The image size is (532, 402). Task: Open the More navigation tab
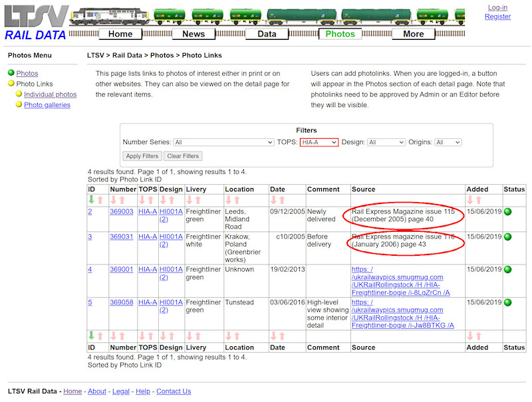tap(413, 34)
